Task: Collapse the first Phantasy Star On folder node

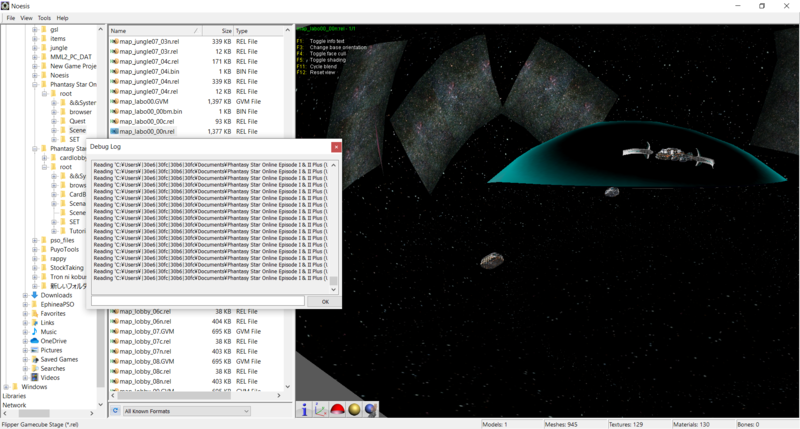Action: [35, 85]
